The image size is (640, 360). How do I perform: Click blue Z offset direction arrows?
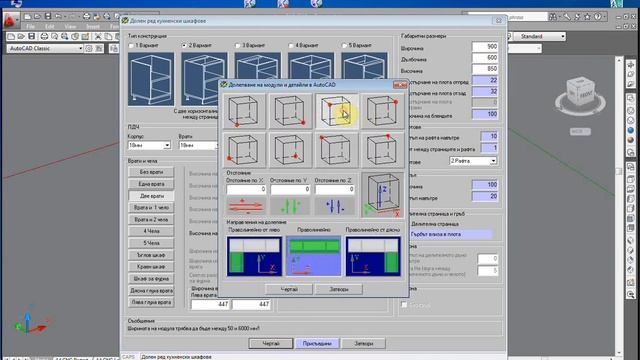[x=334, y=207]
